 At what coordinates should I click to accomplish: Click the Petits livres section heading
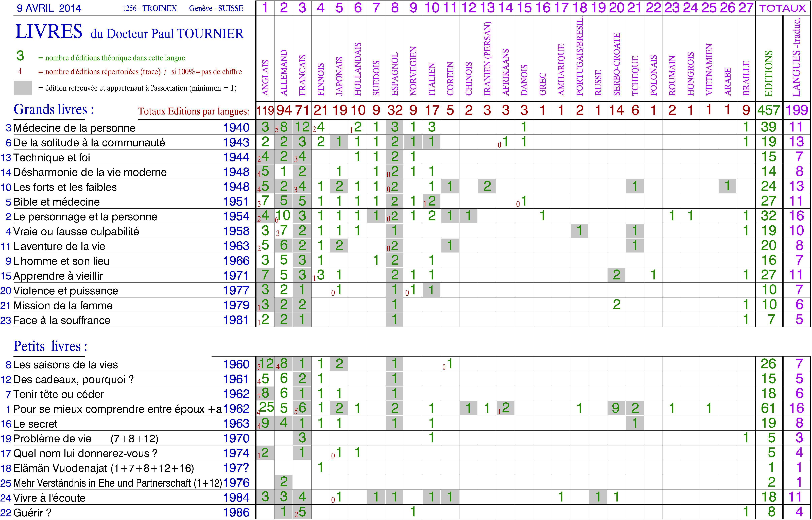tap(50, 346)
